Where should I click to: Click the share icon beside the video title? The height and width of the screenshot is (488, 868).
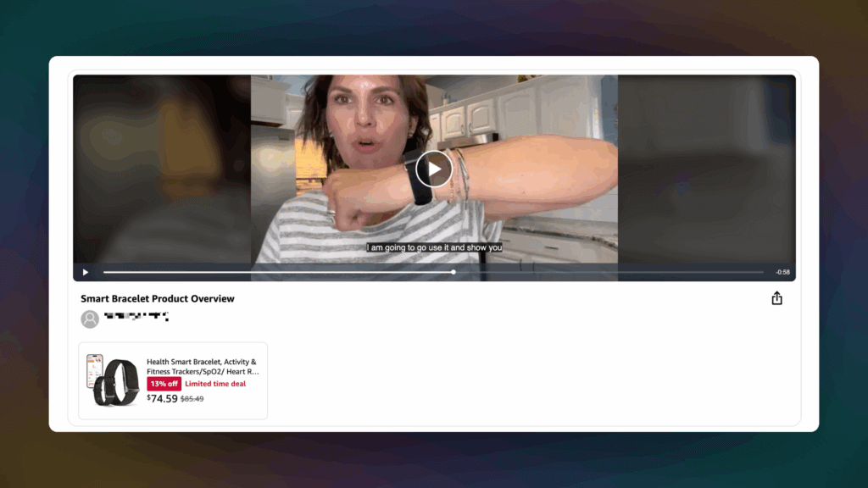(776, 298)
